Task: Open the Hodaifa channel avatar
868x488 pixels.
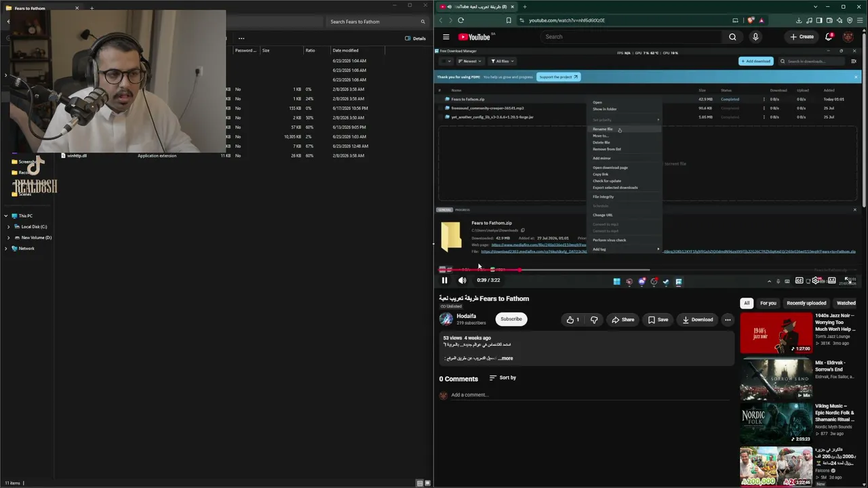Action: coord(446,319)
